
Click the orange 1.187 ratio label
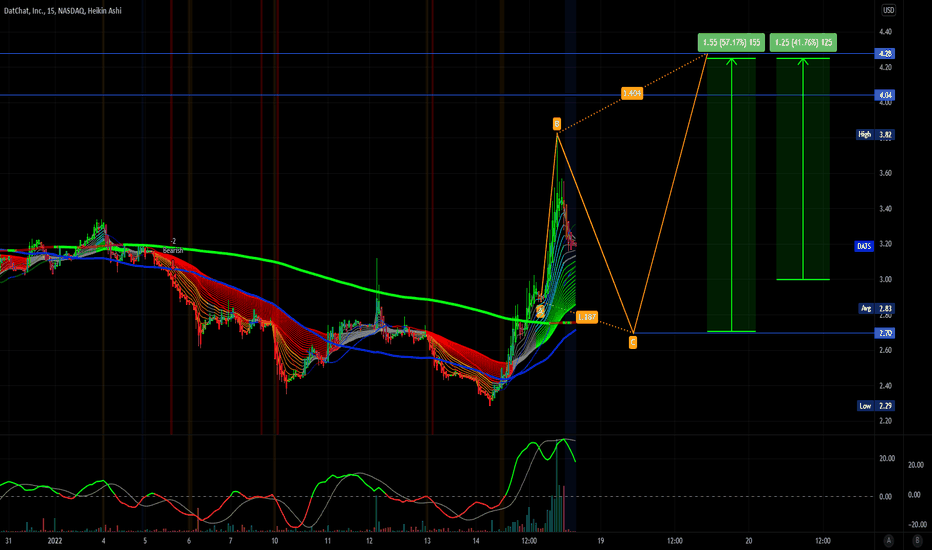point(587,317)
